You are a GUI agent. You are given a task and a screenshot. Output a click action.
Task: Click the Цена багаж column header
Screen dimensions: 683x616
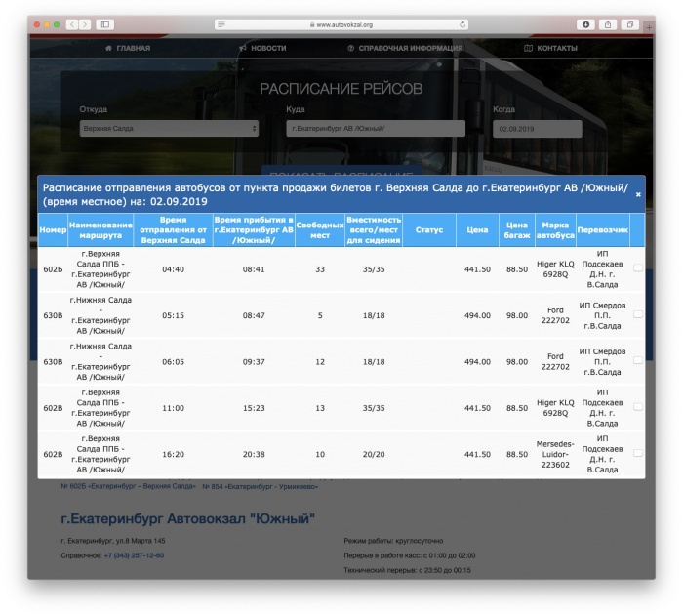tap(517, 230)
